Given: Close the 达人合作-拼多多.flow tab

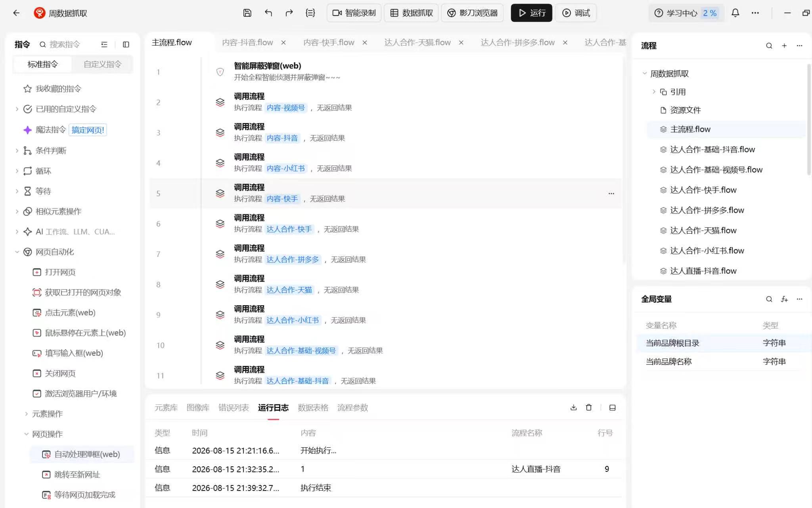Looking at the screenshot, I should [x=565, y=42].
